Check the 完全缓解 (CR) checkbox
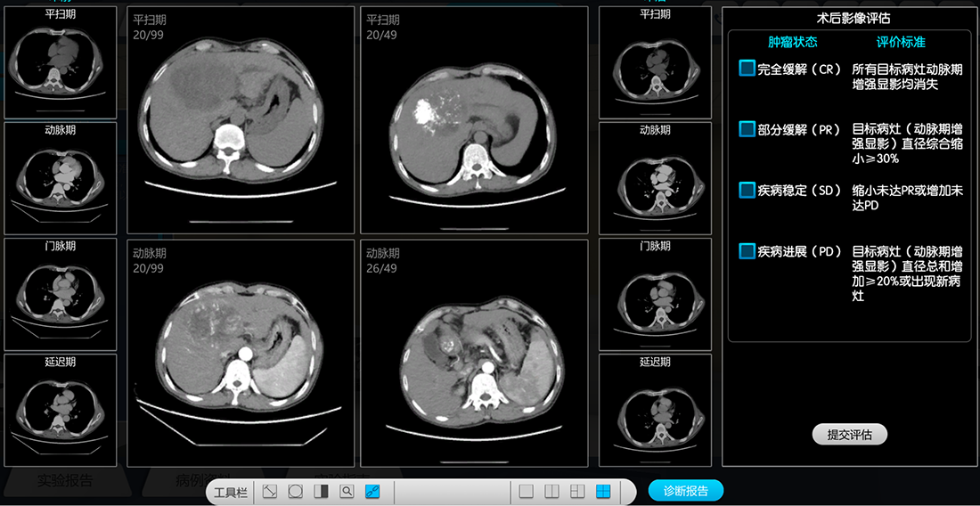 [x=747, y=69]
